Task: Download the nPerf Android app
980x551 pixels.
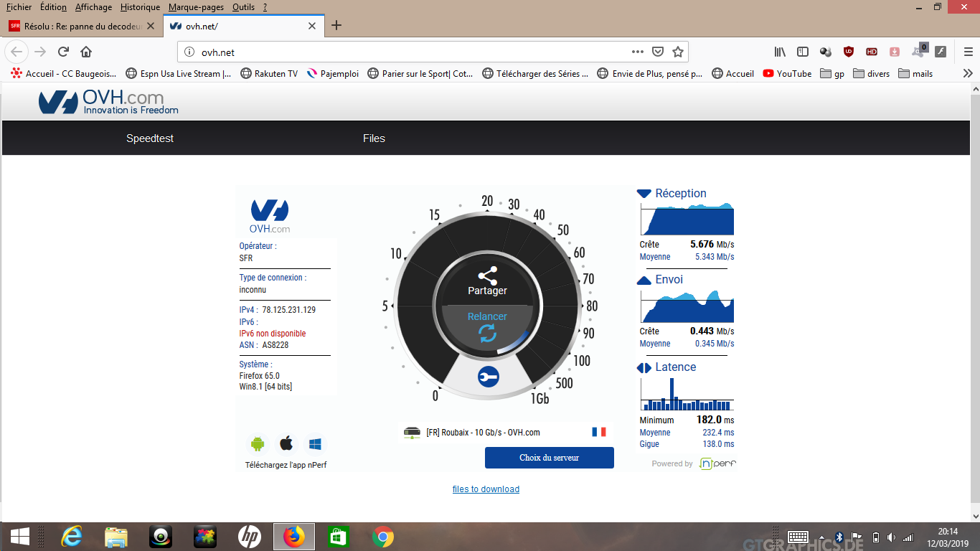Action: [x=258, y=443]
